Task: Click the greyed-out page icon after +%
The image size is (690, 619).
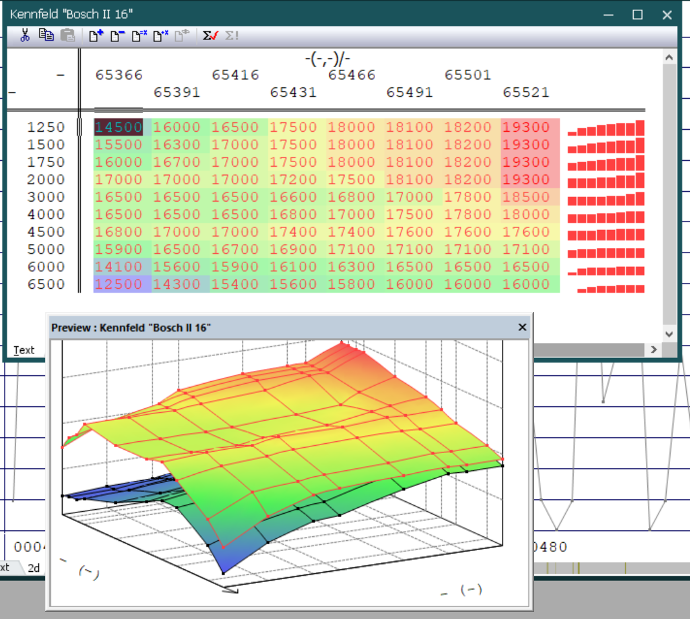Action: pyautogui.click(x=182, y=36)
